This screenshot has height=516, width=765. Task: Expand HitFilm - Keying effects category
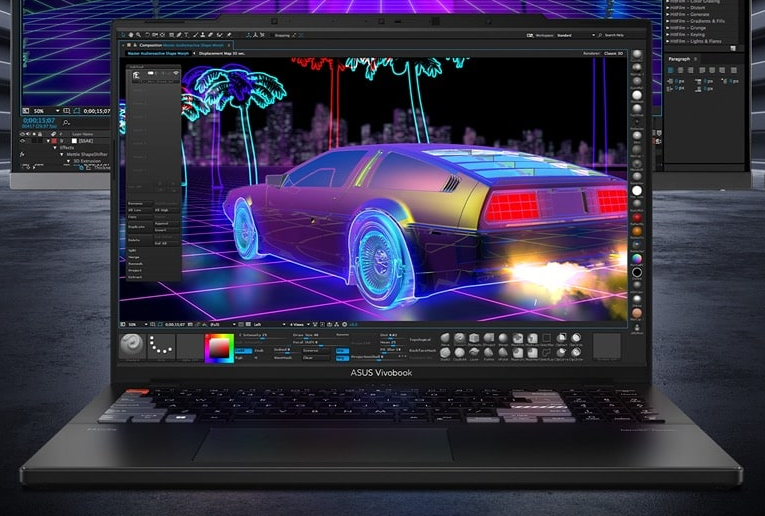pos(667,35)
